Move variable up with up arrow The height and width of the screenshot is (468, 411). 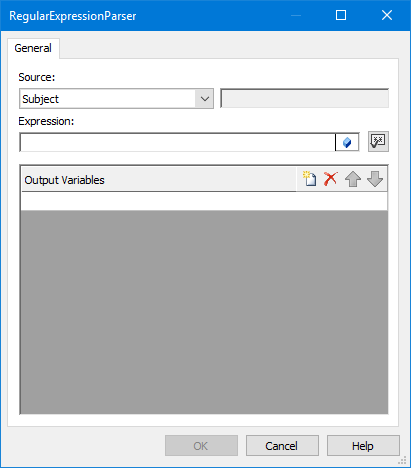(x=353, y=179)
